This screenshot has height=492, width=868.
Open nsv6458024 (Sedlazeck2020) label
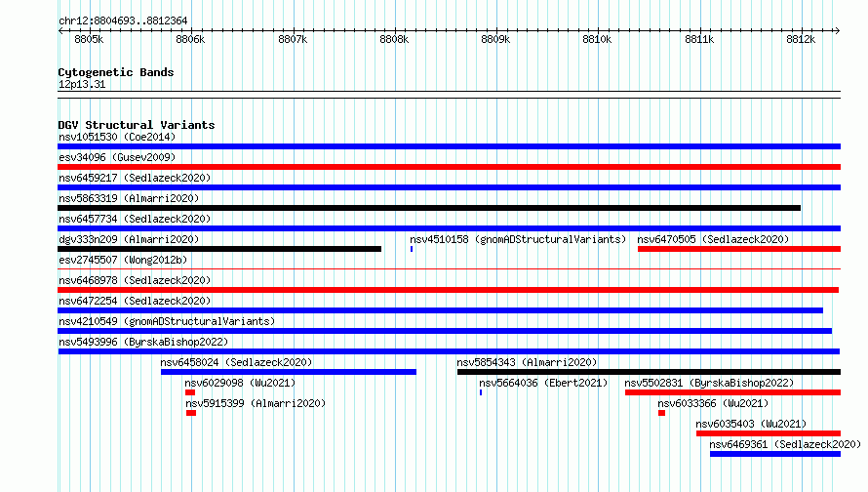(x=236, y=362)
